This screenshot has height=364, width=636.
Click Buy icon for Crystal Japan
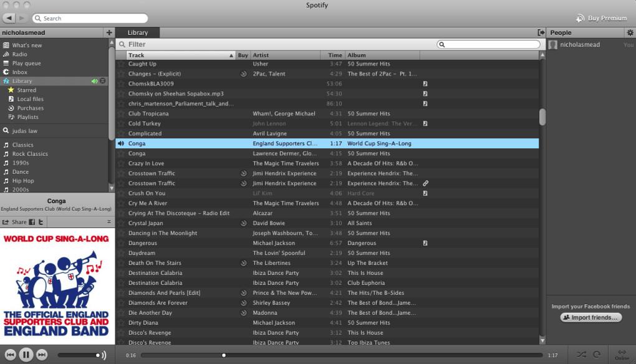[243, 223]
